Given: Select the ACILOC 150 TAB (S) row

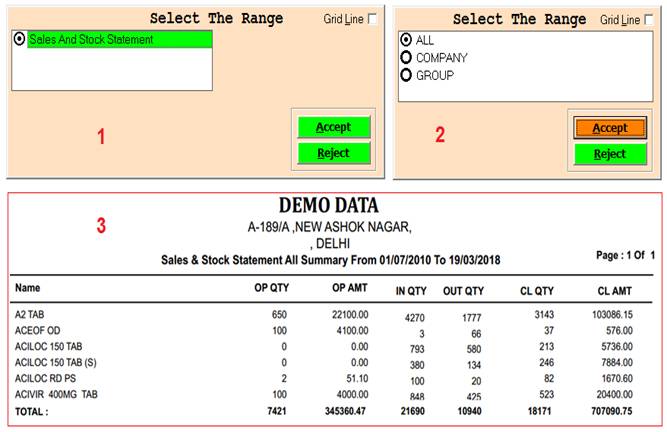Looking at the screenshot, I should [54, 362].
